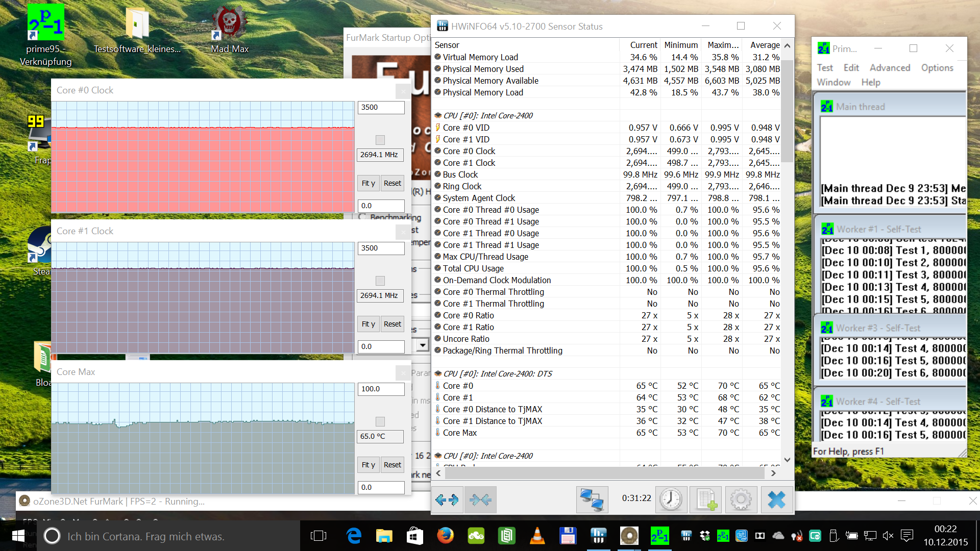Viewport: 980px width, 551px height.
Task: Open the Advanced menu in Prime95
Action: (890, 68)
